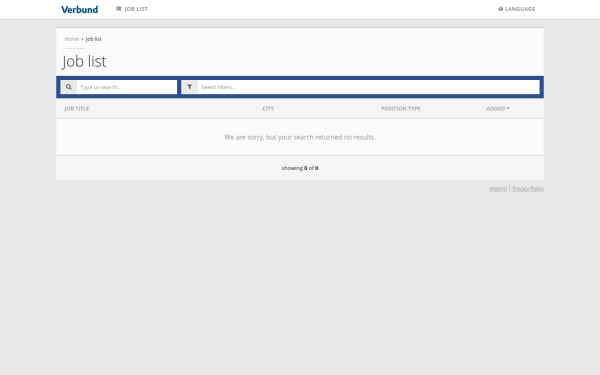Screen dimensions: 600x375
Task: Open the Imprint link
Action: coord(498,188)
